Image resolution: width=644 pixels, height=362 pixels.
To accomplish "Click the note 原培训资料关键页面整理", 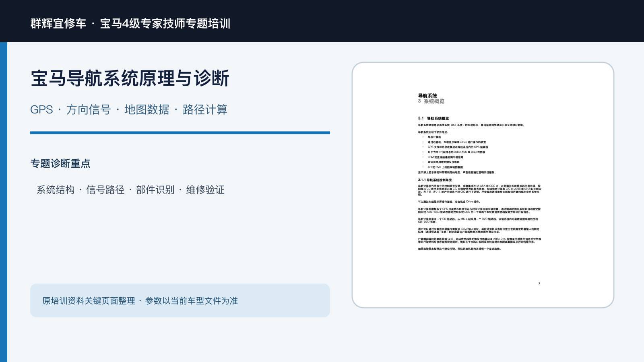I will (x=89, y=301).
